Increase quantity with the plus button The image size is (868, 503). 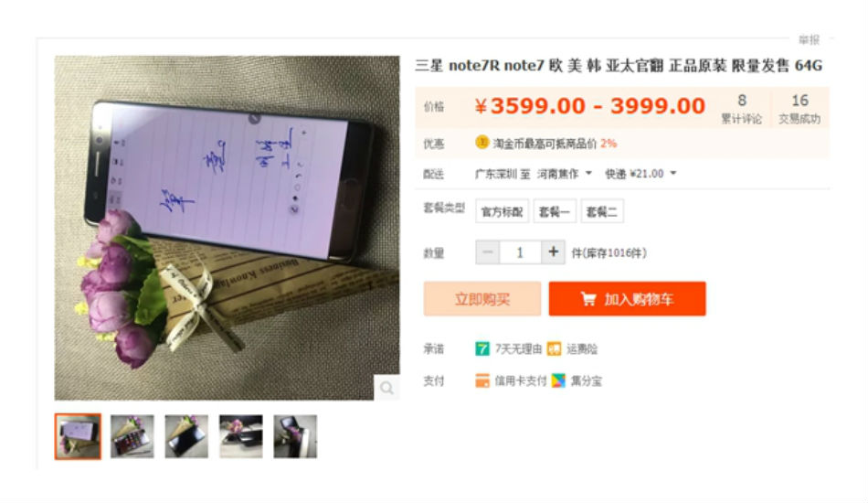553,252
